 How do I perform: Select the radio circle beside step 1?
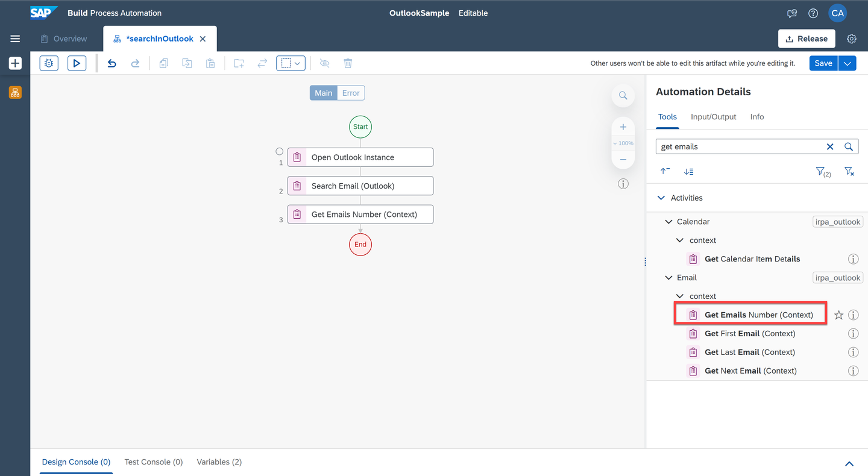point(279,151)
